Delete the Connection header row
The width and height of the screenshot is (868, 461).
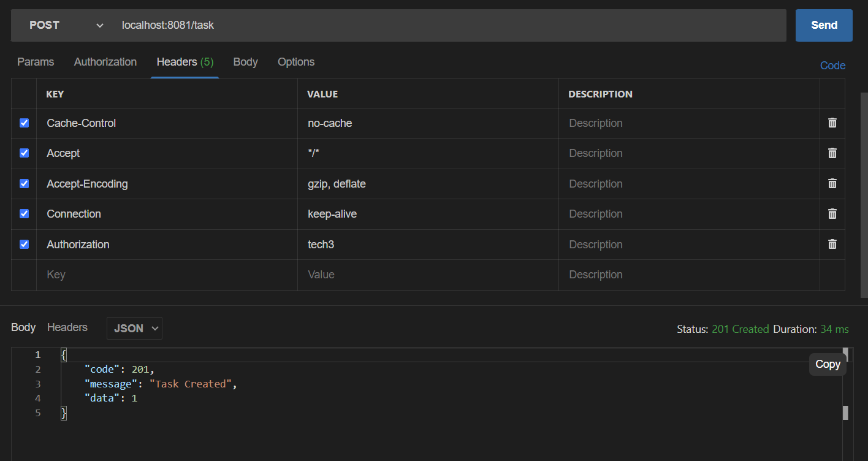point(832,213)
